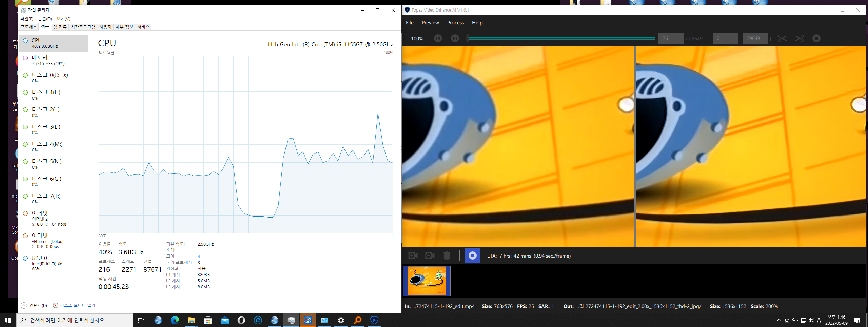Select 디스크 5(N:) entry

point(54,164)
